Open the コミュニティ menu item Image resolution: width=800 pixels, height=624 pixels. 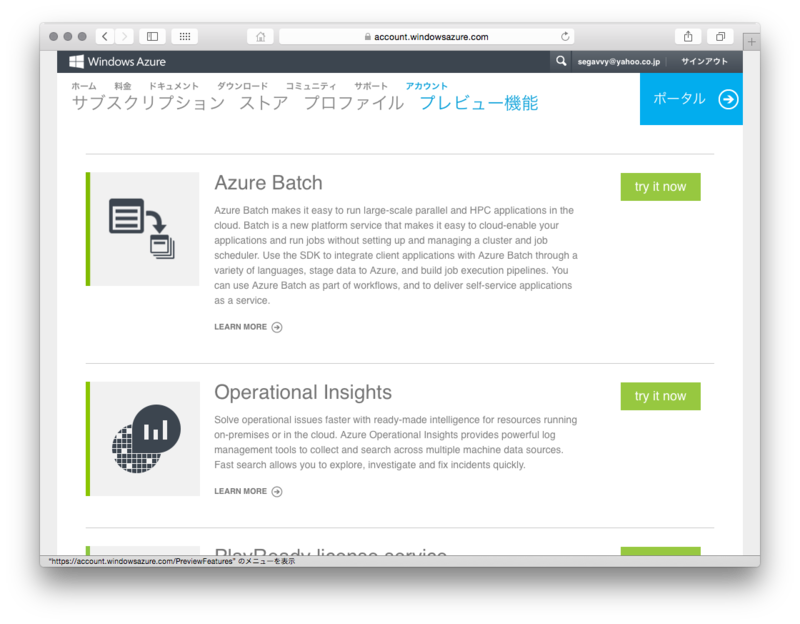pos(311,86)
